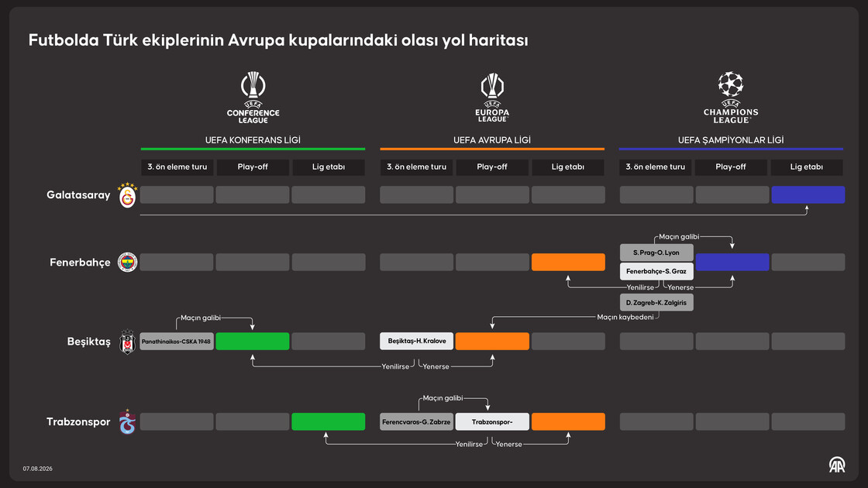Click the 'Maçın kaybedeni' label
This screenshot has width=868, height=488.
coord(625,317)
